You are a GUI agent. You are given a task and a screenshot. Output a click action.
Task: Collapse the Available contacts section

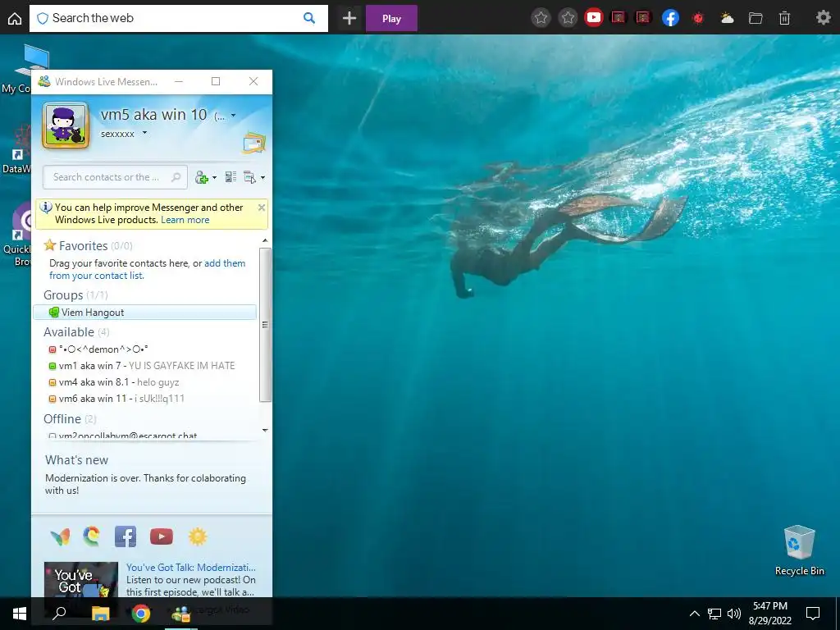69,332
